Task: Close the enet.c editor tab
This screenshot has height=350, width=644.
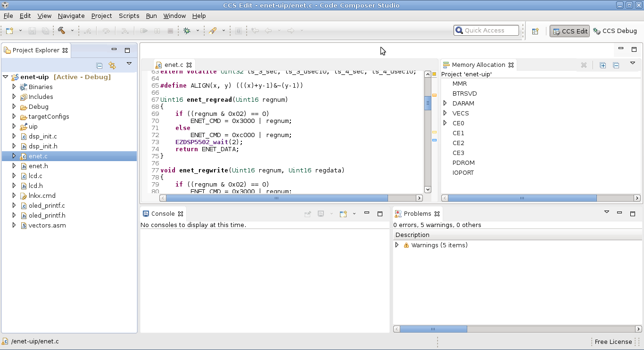Action: [189, 65]
